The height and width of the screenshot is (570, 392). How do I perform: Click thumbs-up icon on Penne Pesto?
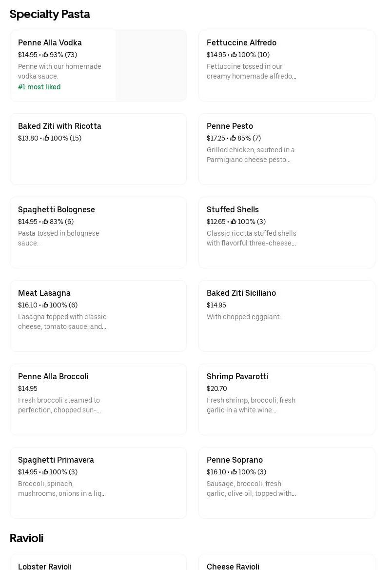click(233, 139)
